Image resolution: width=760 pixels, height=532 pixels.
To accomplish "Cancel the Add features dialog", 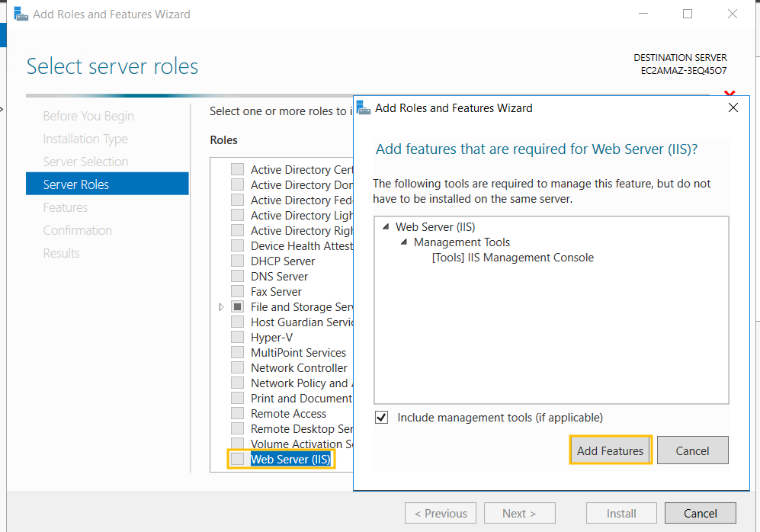I will 692,450.
